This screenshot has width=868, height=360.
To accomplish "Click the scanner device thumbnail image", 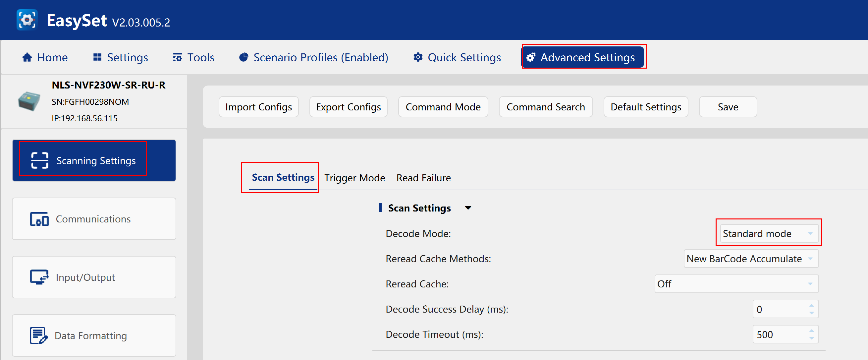I will pos(29,101).
